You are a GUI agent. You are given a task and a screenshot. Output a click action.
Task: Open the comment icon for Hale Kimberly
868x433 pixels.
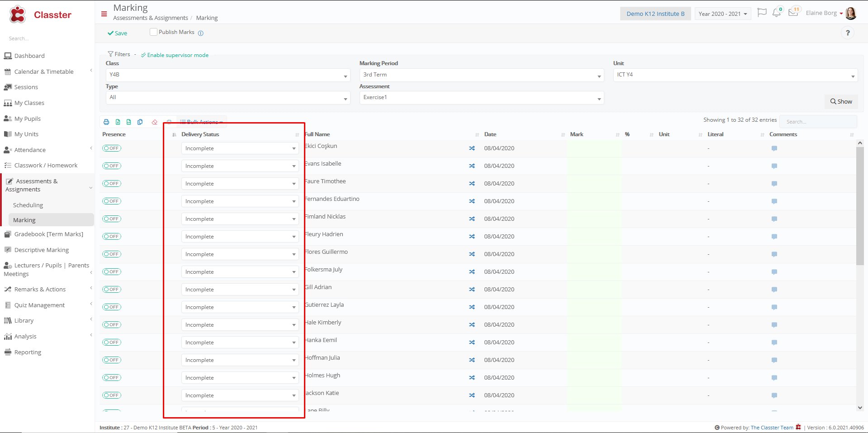(774, 325)
